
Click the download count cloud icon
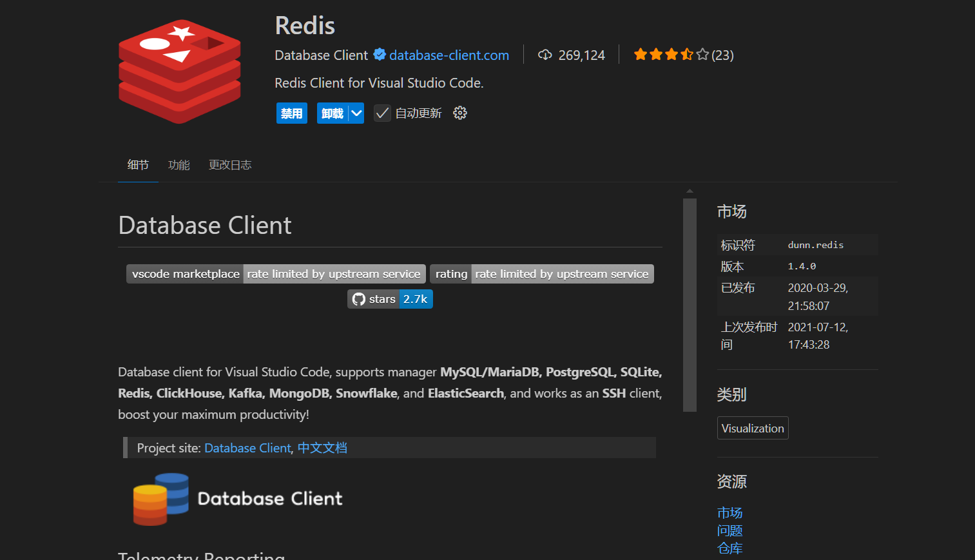point(545,55)
